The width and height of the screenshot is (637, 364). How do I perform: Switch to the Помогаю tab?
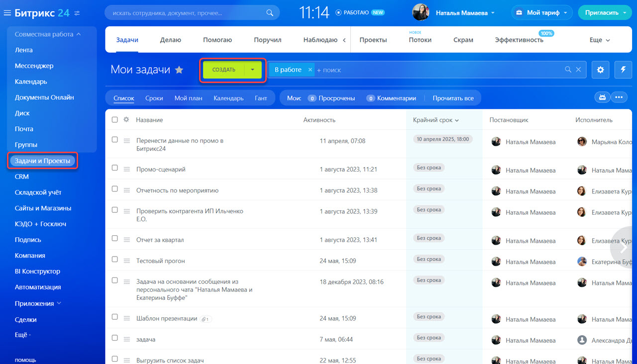(217, 40)
